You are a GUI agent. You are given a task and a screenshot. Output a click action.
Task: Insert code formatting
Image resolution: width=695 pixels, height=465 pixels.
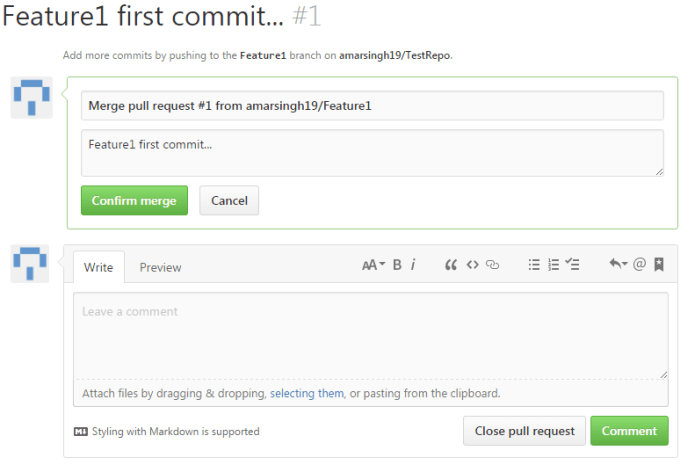coord(472,265)
